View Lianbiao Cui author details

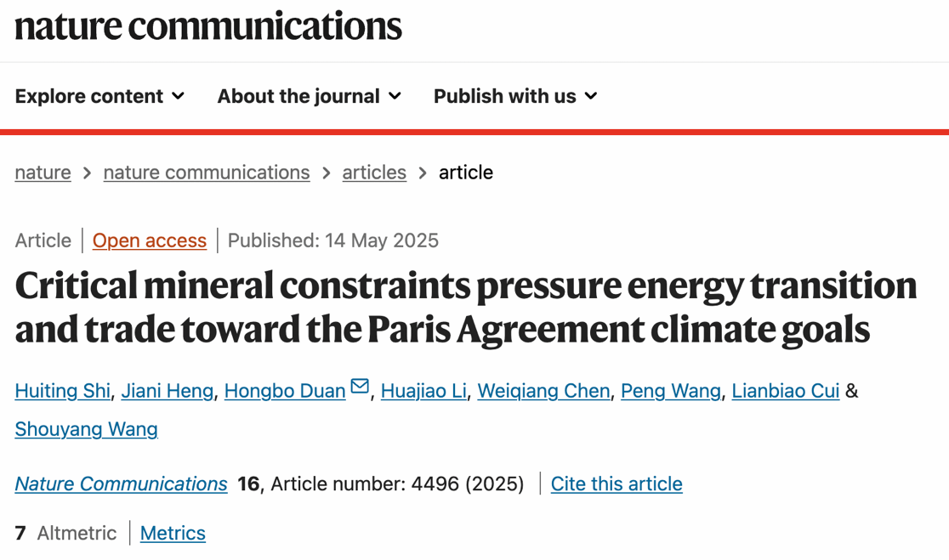point(785,391)
